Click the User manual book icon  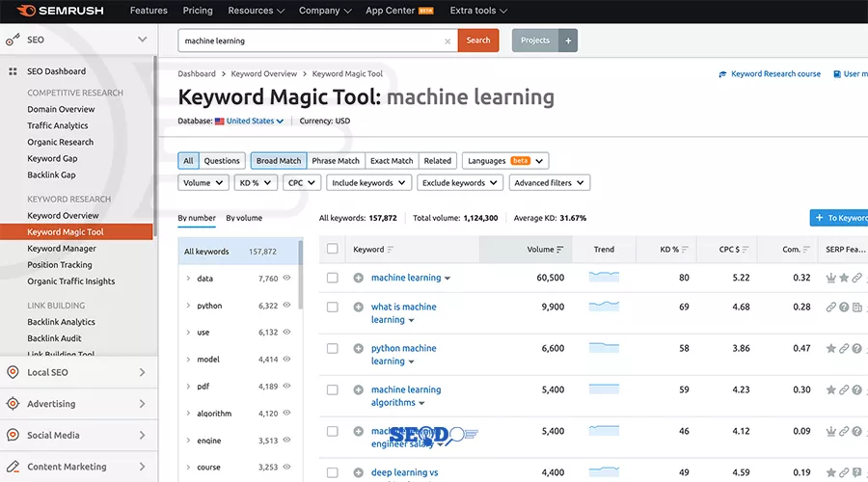(837, 74)
